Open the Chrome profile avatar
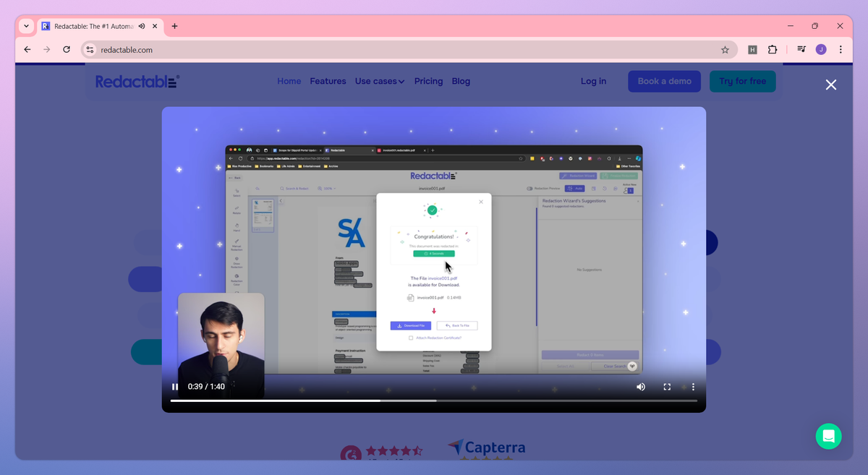The width and height of the screenshot is (868, 475). coord(821,50)
